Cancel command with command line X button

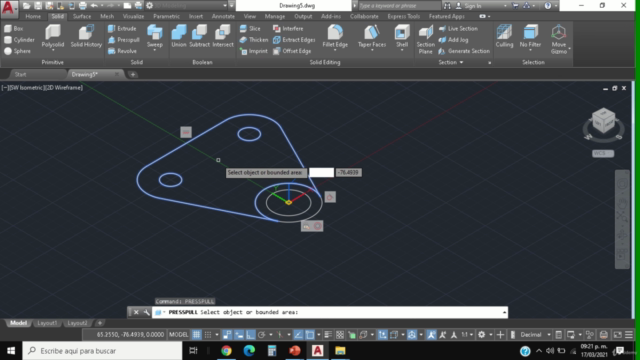[136, 312]
